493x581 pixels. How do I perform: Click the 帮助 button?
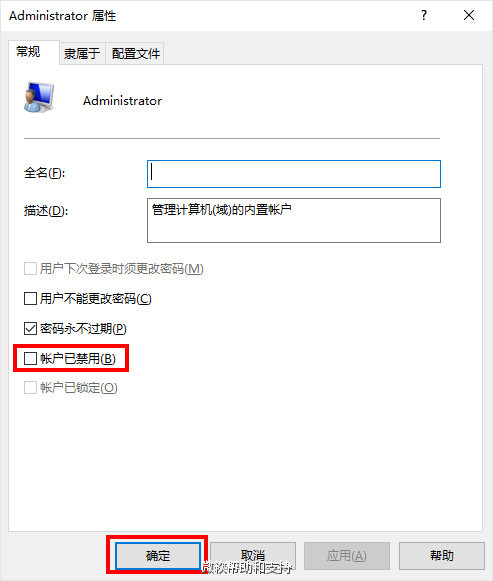(442, 555)
